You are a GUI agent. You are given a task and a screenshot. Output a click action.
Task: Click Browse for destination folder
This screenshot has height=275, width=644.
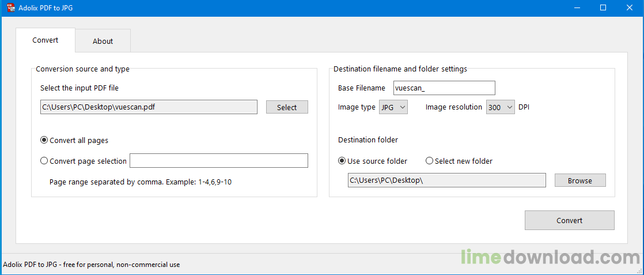pyautogui.click(x=580, y=180)
